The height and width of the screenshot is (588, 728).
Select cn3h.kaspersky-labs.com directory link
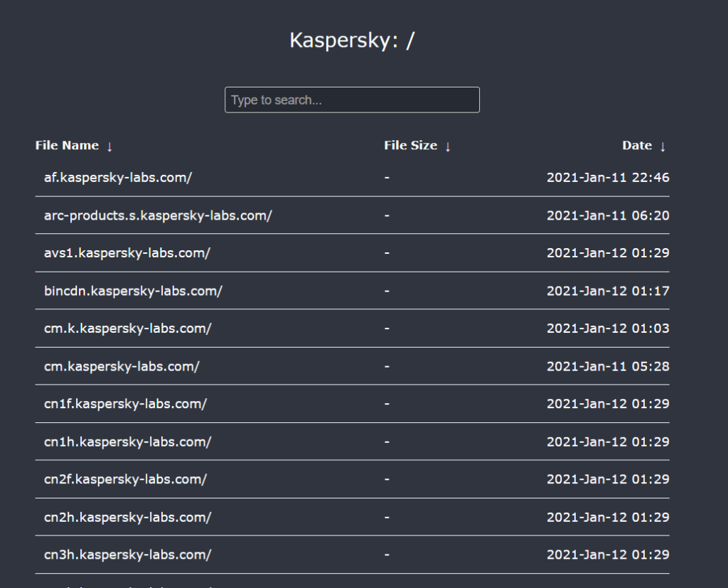click(127, 555)
